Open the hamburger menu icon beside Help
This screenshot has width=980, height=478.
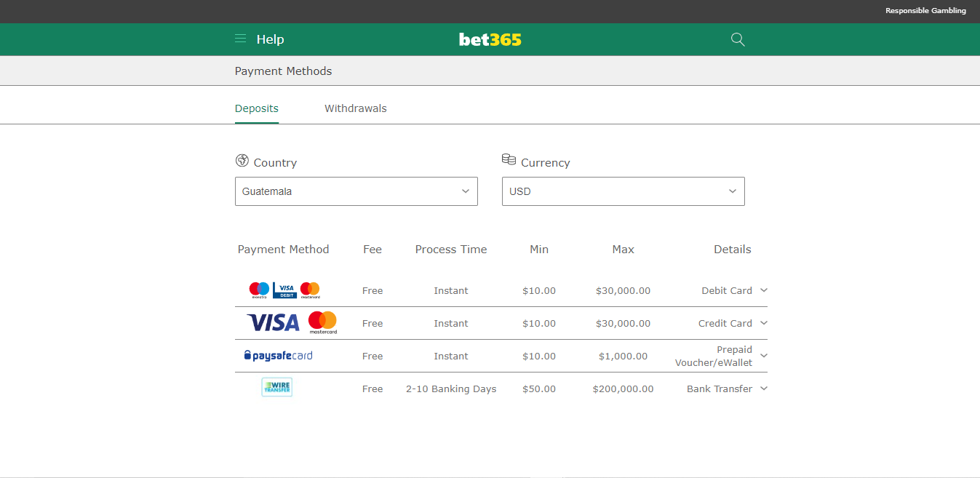tap(240, 39)
